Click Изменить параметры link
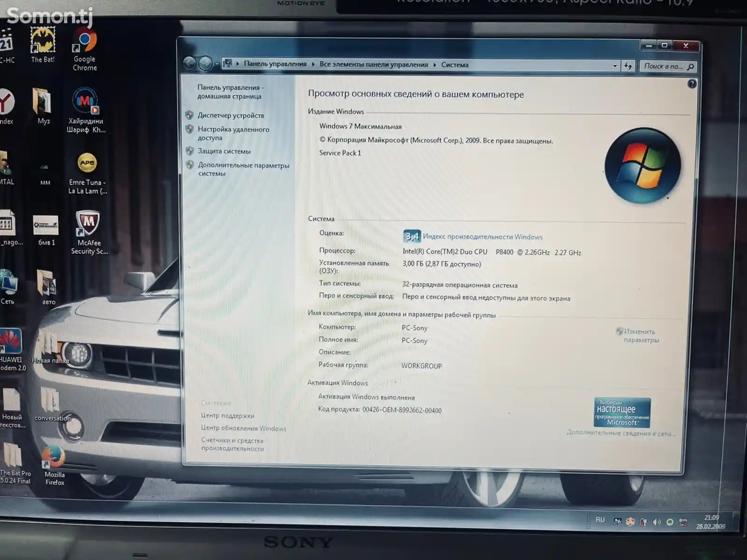This screenshot has height=560, width=747. point(641,336)
